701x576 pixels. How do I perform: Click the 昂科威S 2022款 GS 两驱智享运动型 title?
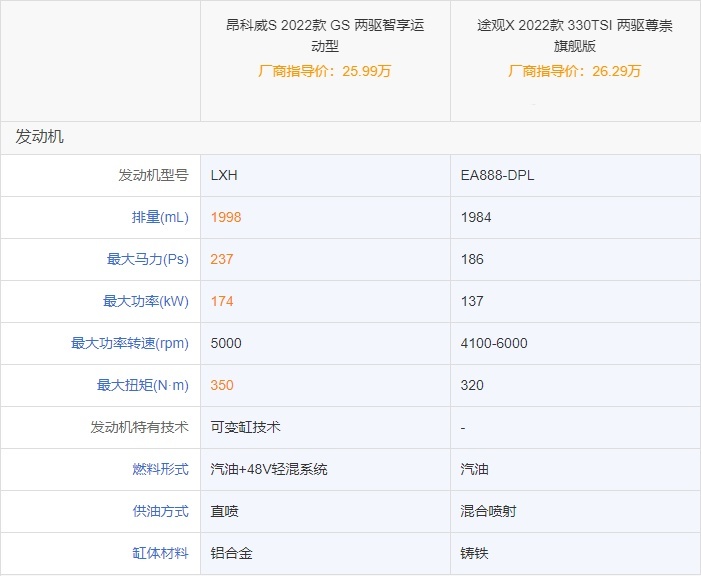(x=325, y=35)
